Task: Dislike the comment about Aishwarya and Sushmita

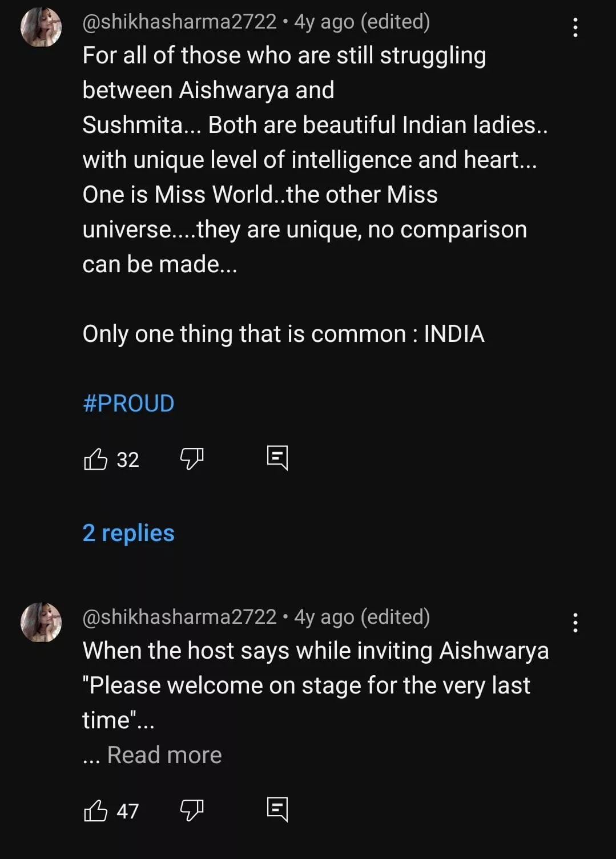Action: click(x=192, y=458)
